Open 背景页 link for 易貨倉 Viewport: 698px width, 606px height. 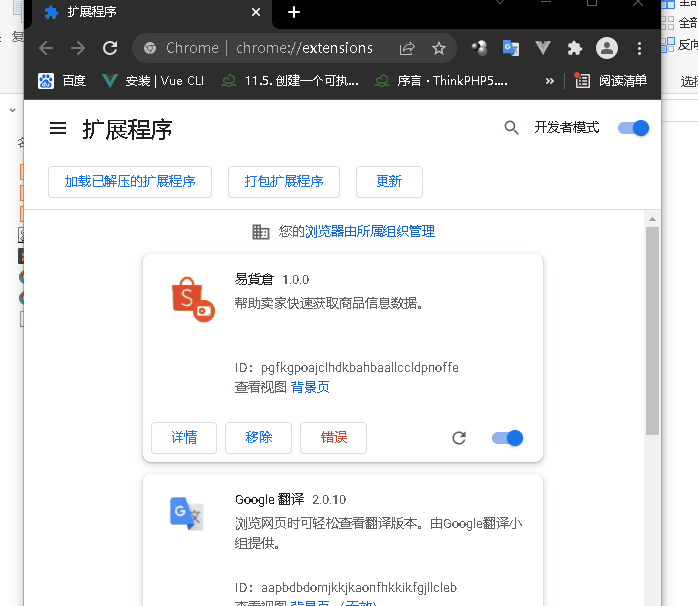(310, 387)
